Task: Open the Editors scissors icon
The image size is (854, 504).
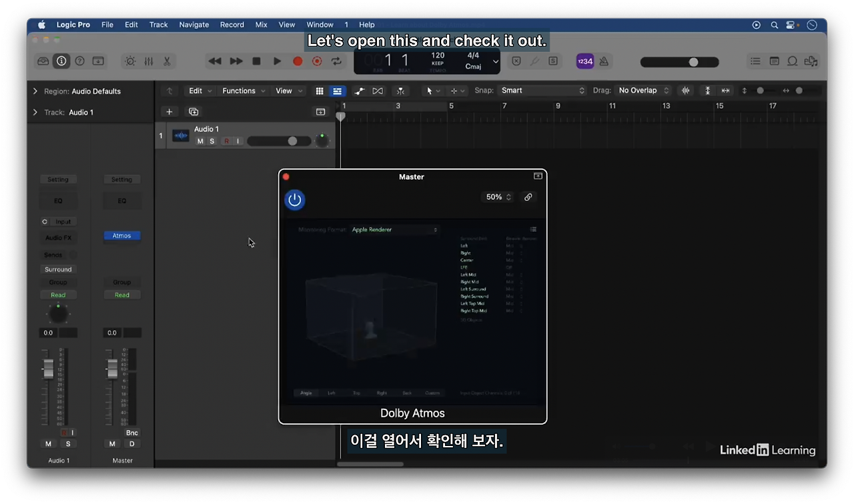Action: point(167,61)
